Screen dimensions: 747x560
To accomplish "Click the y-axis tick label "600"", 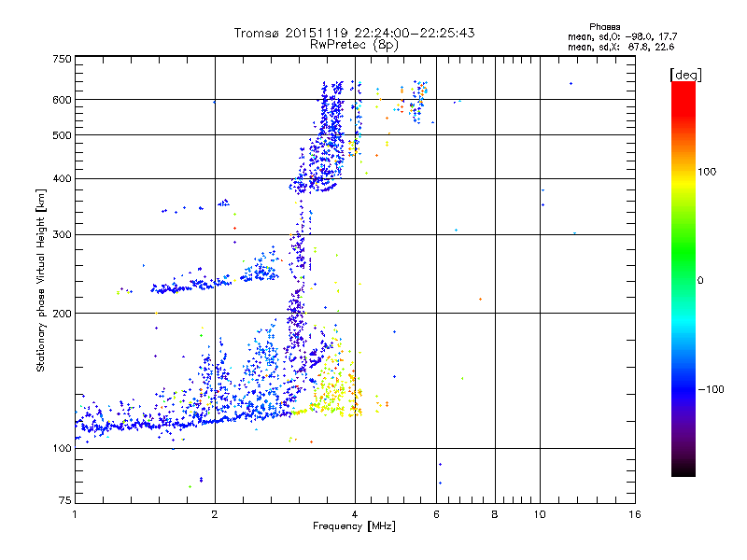I will click(63, 100).
